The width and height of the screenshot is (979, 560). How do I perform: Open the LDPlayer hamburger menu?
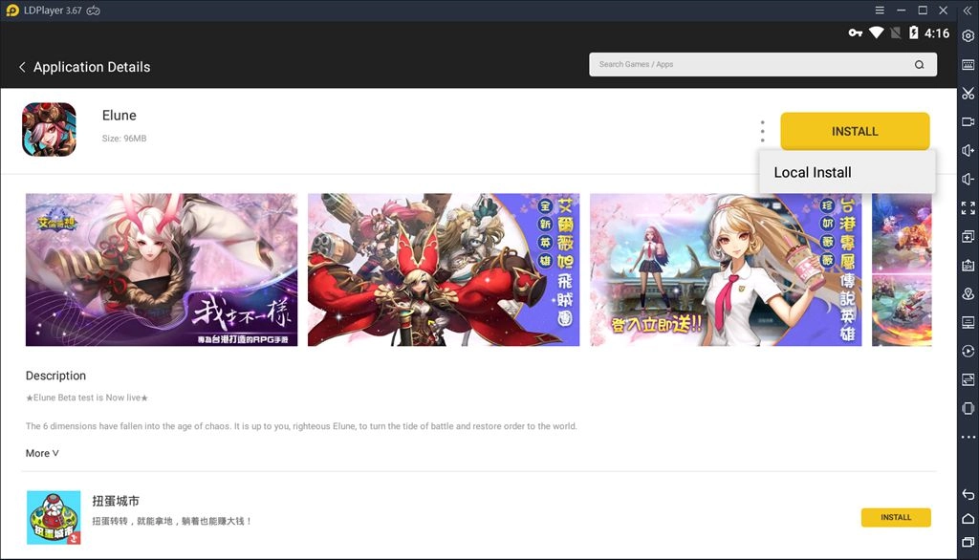pyautogui.click(x=880, y=11)
